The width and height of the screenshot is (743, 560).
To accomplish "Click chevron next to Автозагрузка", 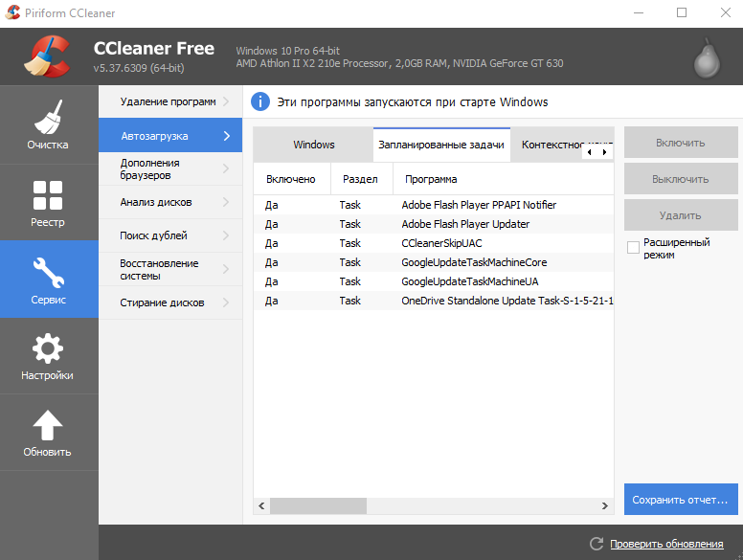I will [x=227, y=136].
